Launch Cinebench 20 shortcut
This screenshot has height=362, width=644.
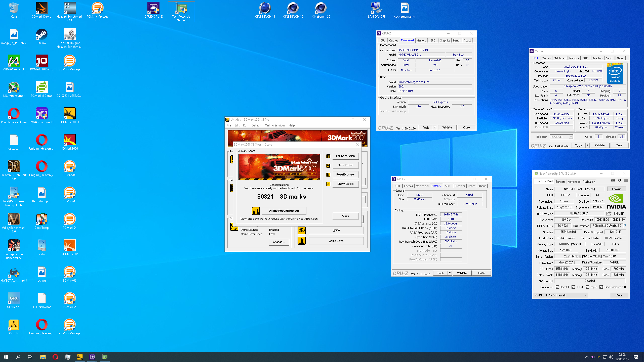click(321, 11)
